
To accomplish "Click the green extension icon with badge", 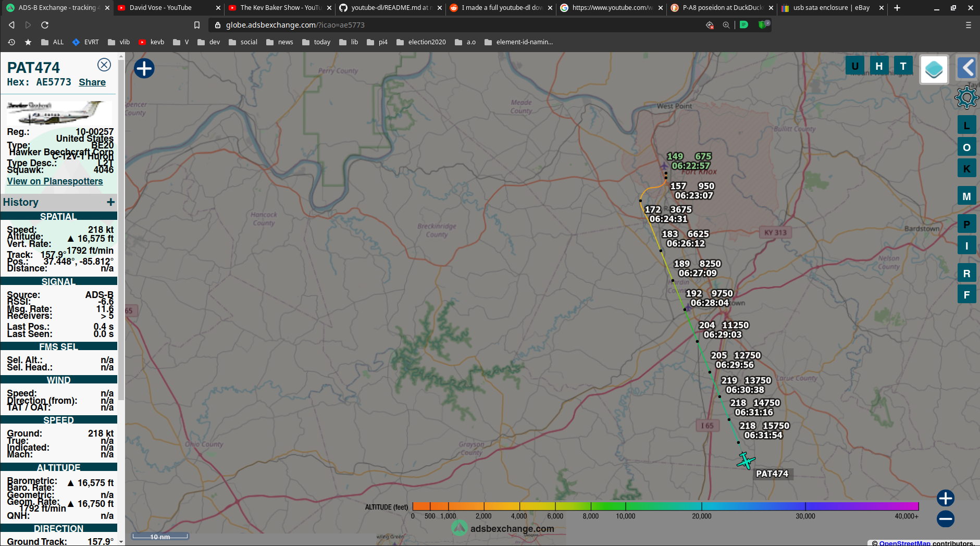I will (x=763, y=24).
